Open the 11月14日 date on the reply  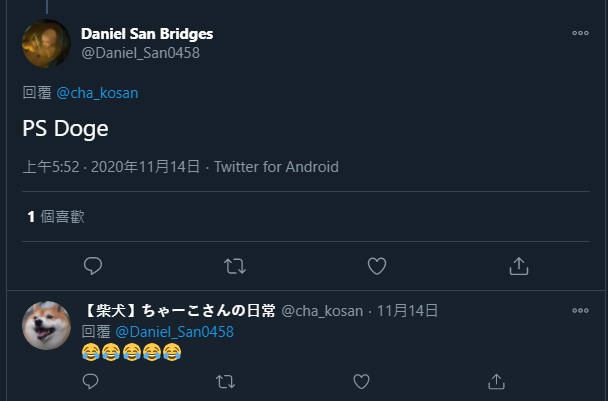[407, 311]
